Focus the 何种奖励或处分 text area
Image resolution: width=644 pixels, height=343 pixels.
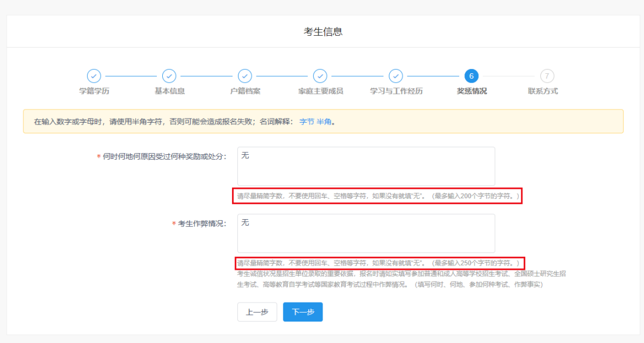click(366, 166)
